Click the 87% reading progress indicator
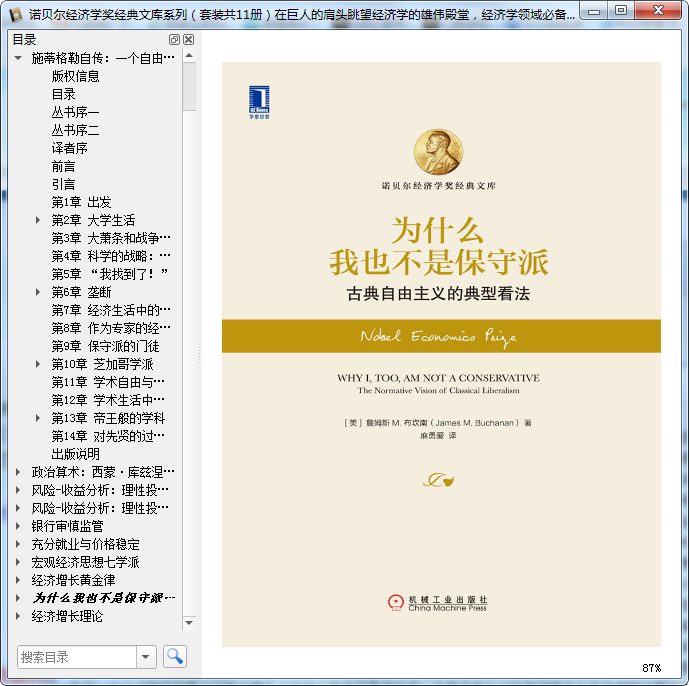This screenshot has width=689, height=686. [651, 668]
